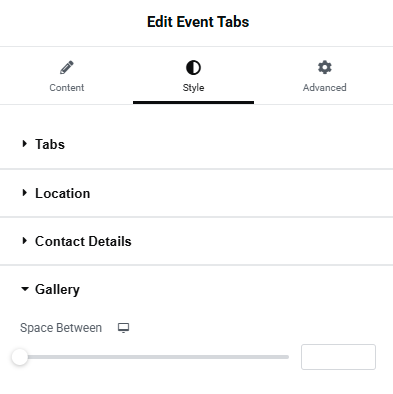Select the Style tab label
Screen dimensions: 393x394
pyautogui.click(x=193, y=88)
